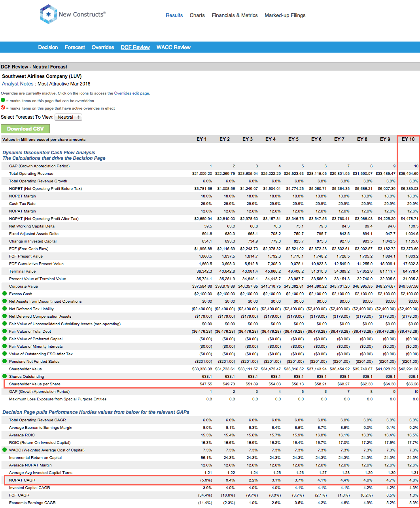Select Shareholder Value $30,338.38

coord(202,369)
